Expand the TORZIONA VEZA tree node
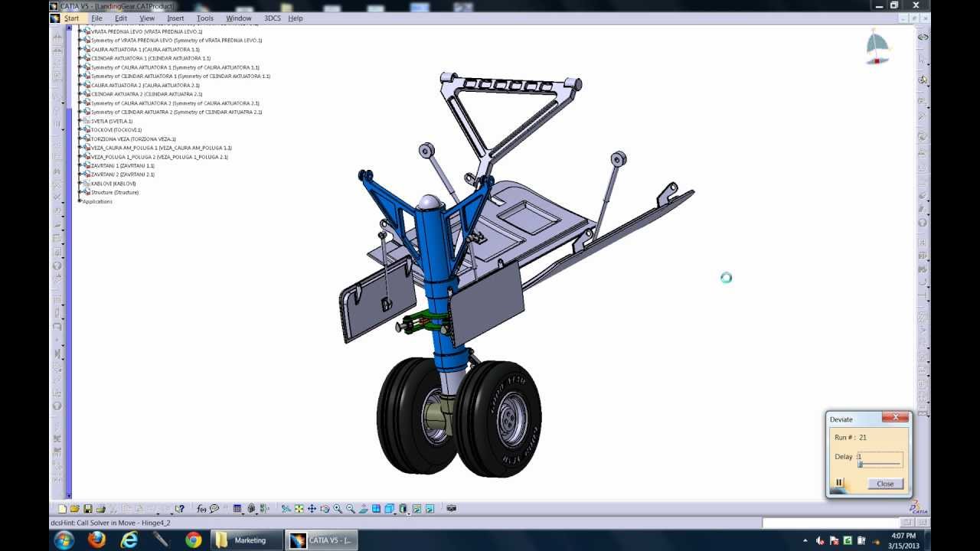The image size is (980, 551). click(80, 139)
